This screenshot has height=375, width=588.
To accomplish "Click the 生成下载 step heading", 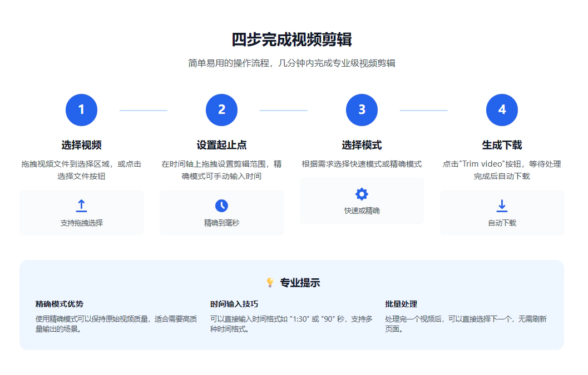I will pyautogui.click(x=502, y=145).
